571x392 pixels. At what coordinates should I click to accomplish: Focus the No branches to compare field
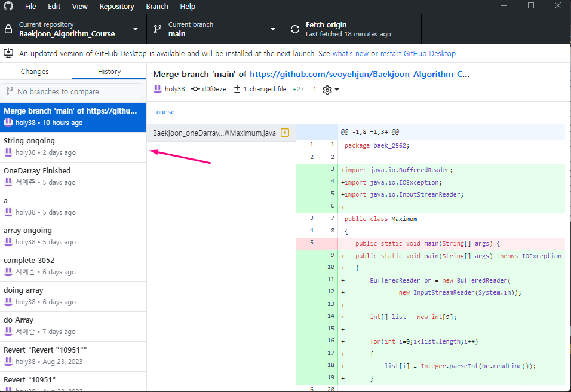72,91
